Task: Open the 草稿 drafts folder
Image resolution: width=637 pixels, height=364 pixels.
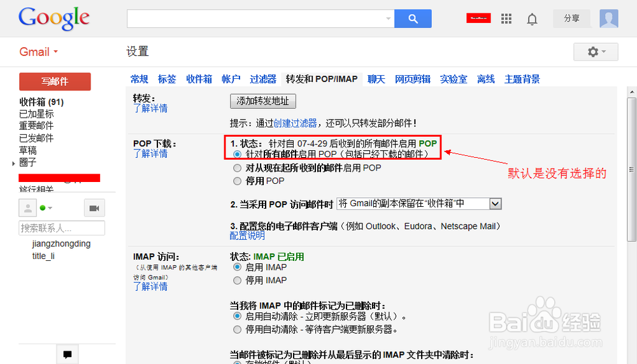Action: pos(28,150)
